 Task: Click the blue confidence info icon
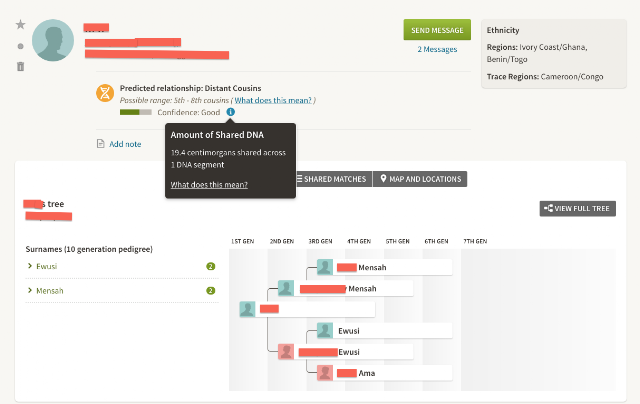point(231,112)
